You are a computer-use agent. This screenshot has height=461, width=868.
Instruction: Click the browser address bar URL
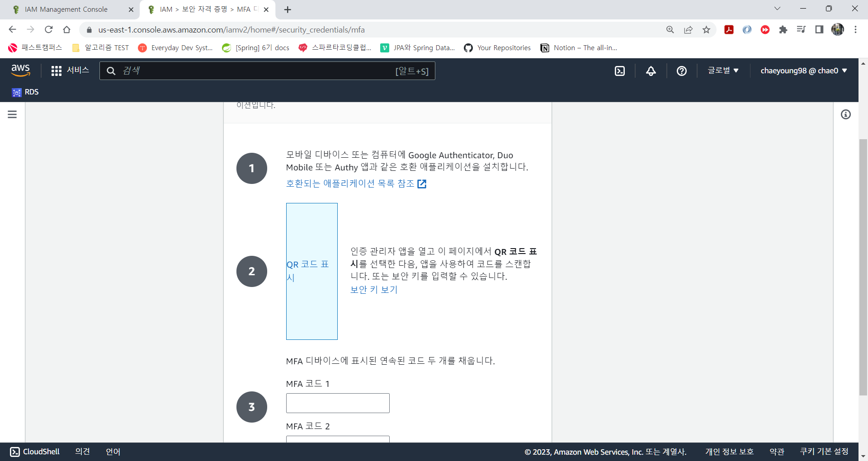click(231, 30)
